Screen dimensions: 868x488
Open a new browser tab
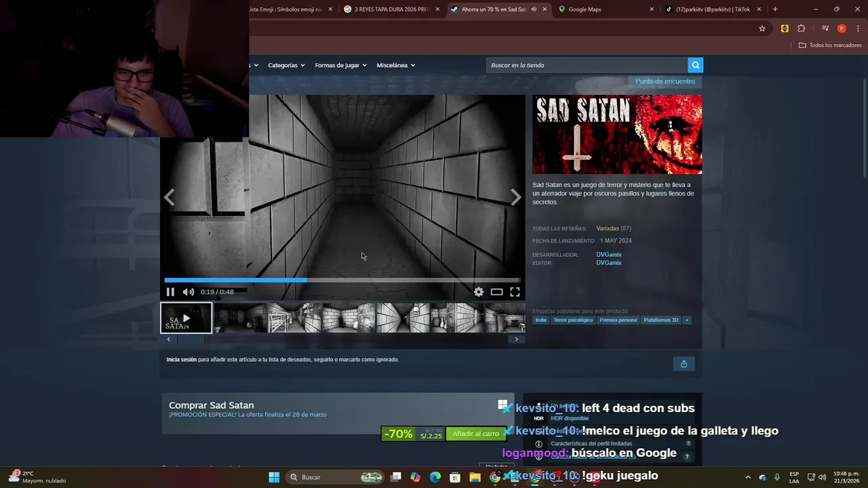coord(775,9)
